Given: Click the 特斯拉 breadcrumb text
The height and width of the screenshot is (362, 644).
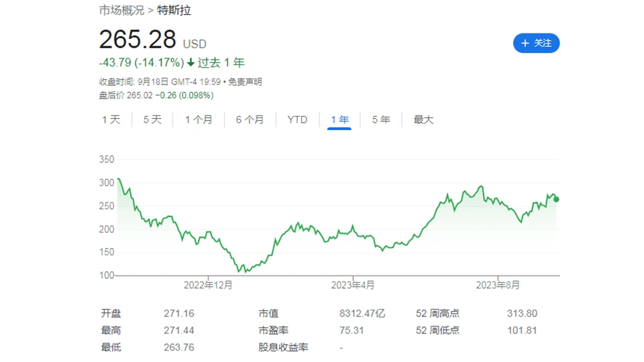Looking at the screenshot, I should (x=174, y=10).
